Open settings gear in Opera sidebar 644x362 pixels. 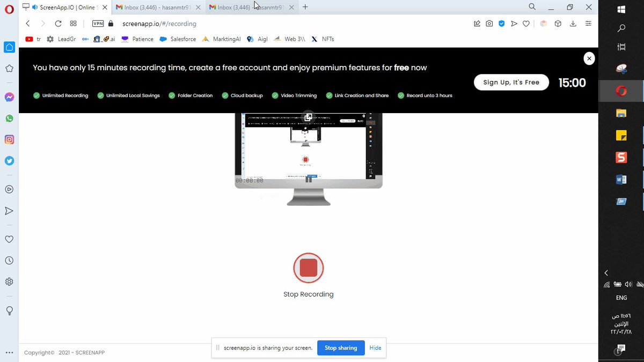[9, 282]
